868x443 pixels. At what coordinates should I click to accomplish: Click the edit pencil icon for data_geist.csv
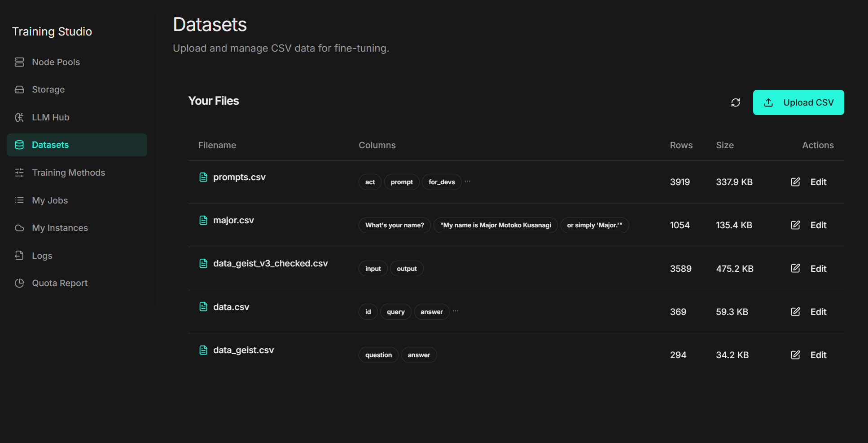[x=795, y=354]
